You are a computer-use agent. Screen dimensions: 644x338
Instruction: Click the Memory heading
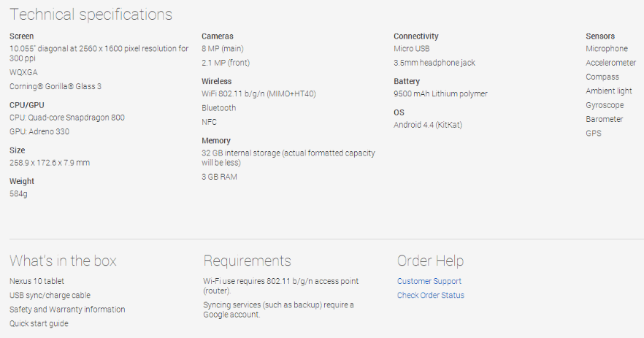click(216, 140)
